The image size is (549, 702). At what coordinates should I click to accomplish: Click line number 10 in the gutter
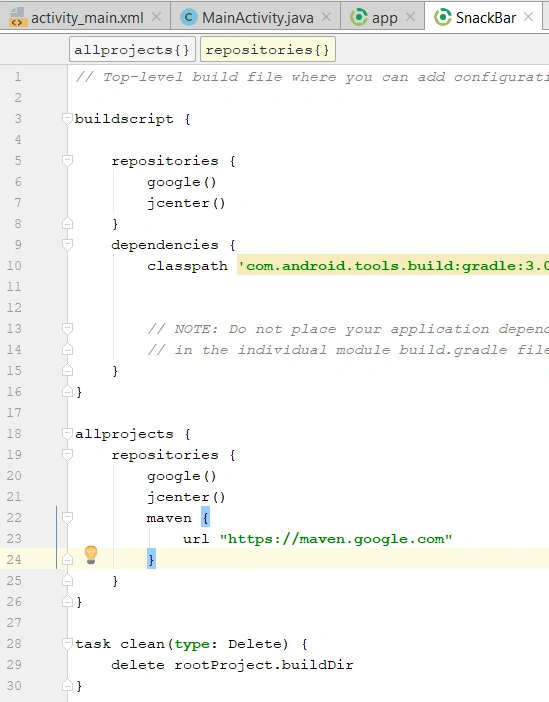(14, 265)
